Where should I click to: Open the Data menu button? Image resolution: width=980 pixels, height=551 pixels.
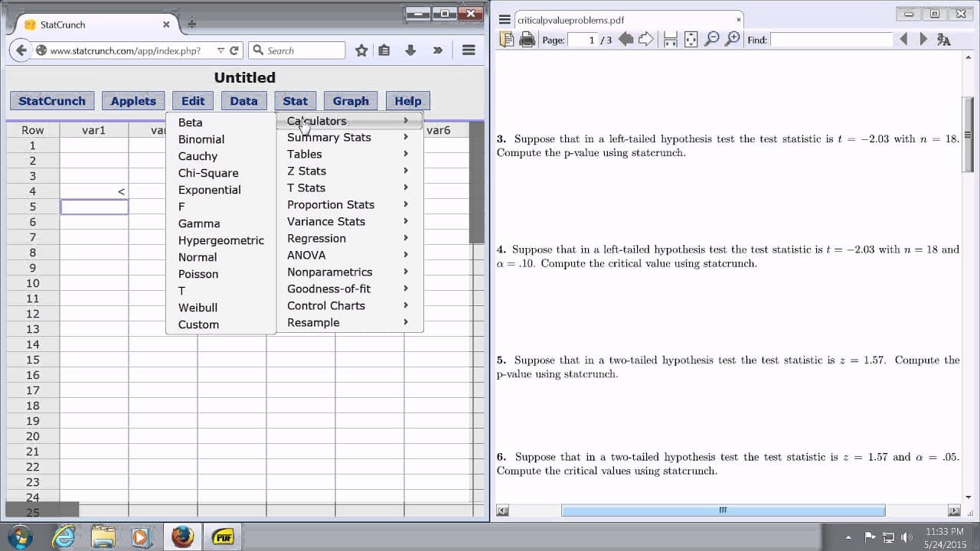click(243, 101)
